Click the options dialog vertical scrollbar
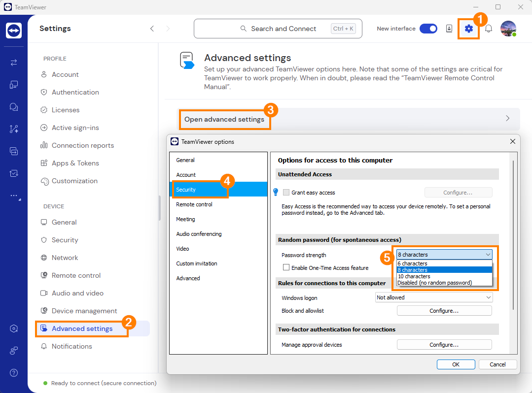Viewport: 532px width, 393px height. click(513, 235)
